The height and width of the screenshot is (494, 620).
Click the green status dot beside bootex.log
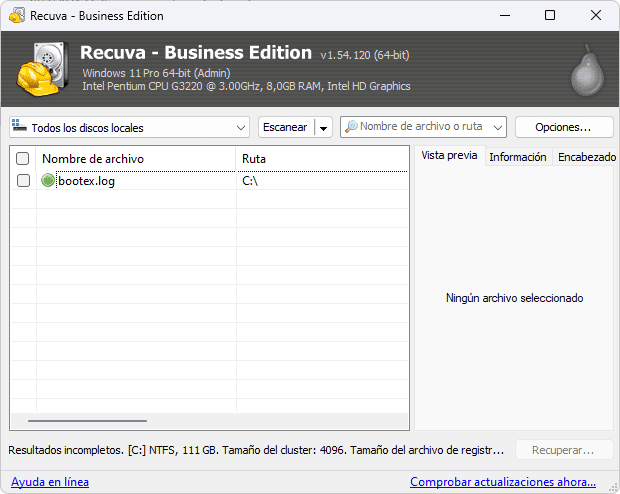point(48,180)
